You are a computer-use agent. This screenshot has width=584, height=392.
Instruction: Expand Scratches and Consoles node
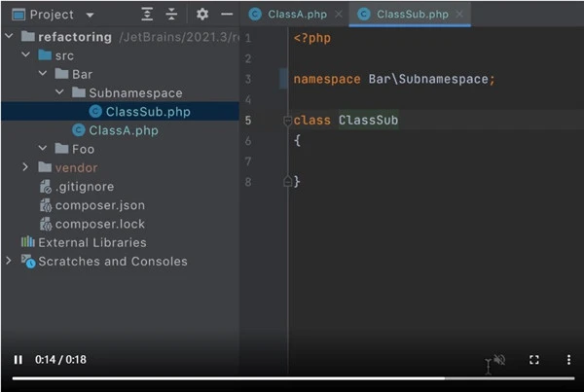9,261
